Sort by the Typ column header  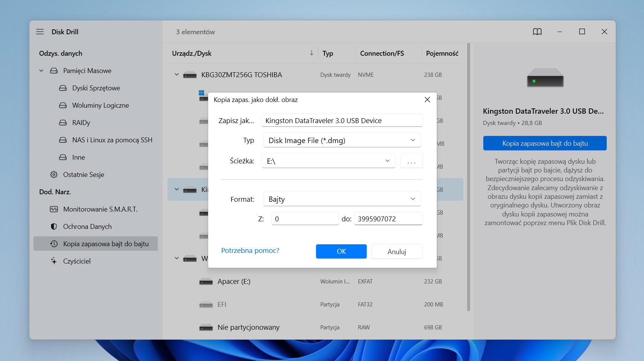(x=328, y=53)
